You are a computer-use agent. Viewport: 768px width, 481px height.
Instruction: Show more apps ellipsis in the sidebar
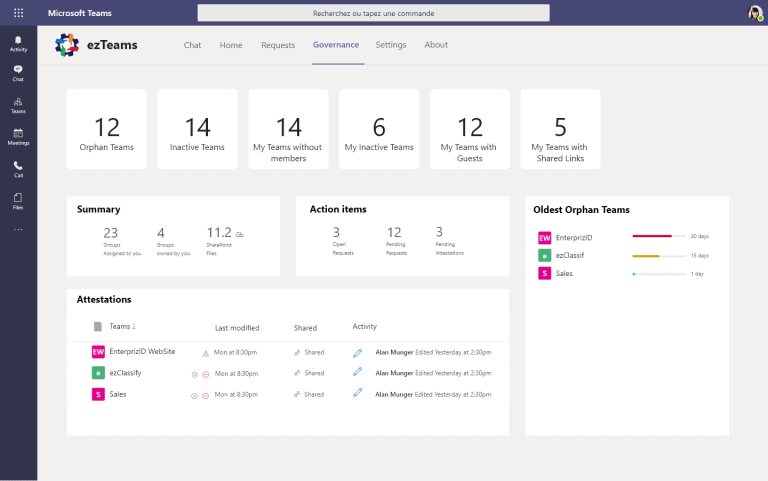pos(18,229)
